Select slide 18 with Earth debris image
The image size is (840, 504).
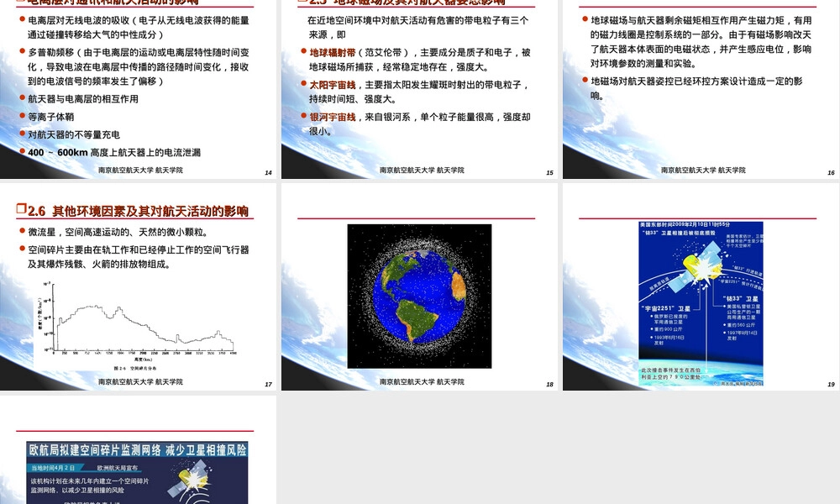[x=419, y=286]
